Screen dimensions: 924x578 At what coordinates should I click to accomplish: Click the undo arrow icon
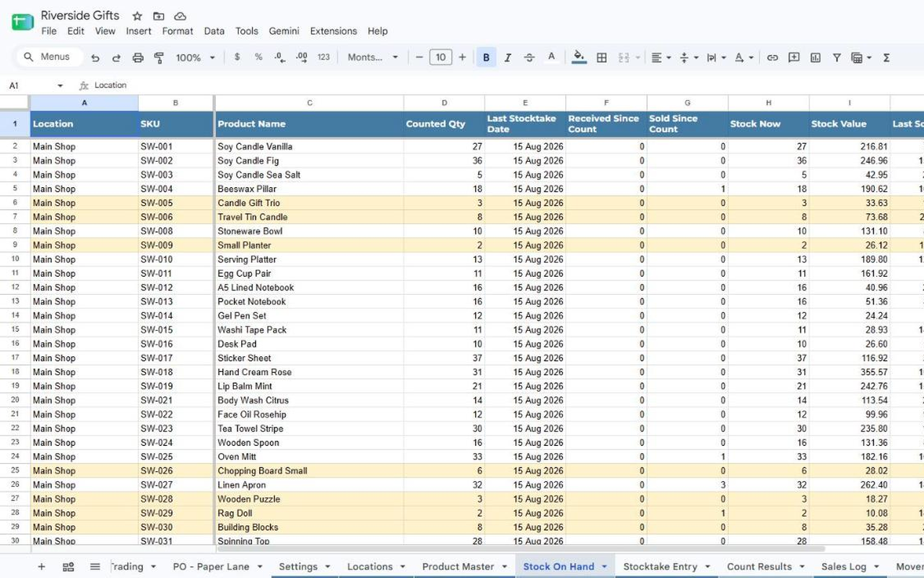coord(95,58)
